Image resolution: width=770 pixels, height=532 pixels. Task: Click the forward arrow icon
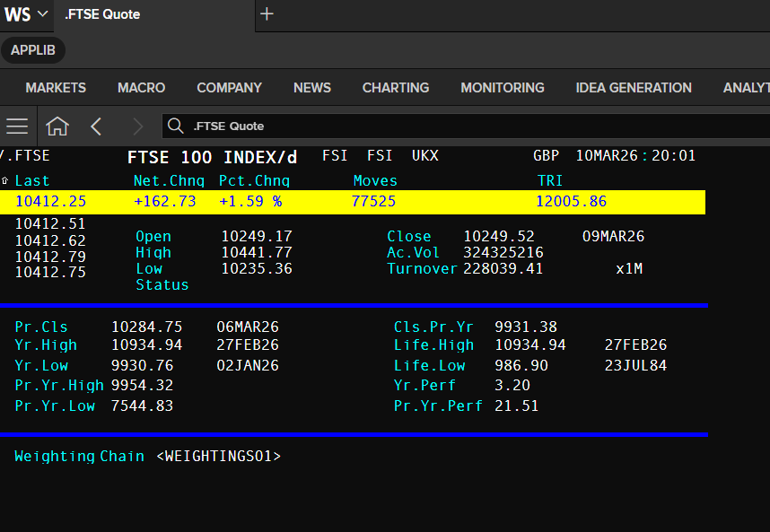click(x=138, y=126)
